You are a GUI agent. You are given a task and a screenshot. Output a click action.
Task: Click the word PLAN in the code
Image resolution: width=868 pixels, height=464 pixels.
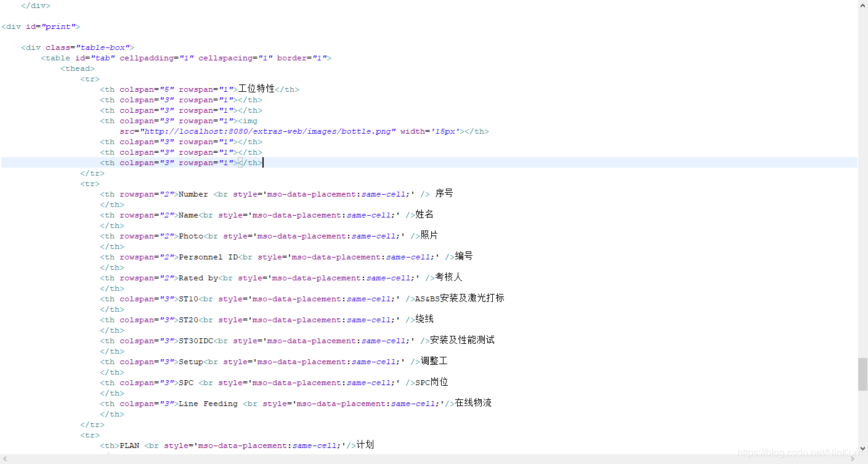click(129, 446)
